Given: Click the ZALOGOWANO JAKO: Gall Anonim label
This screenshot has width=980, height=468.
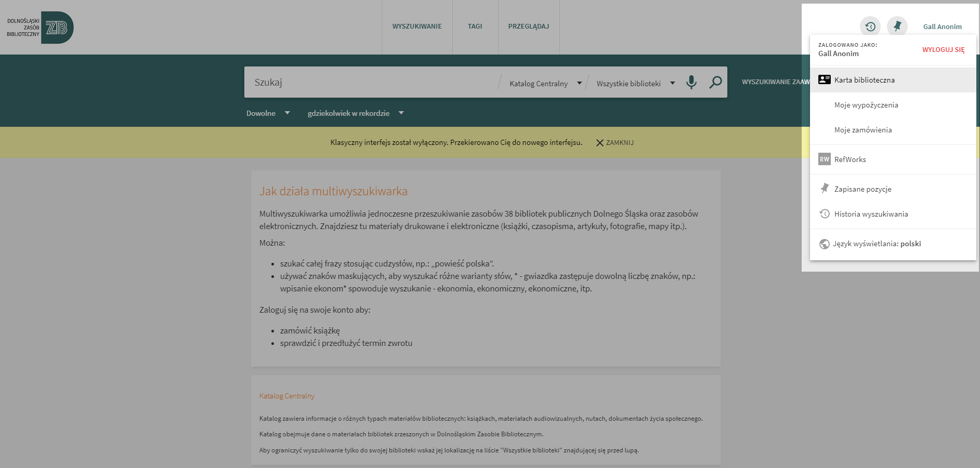Looking at the screenshot, I should [847, 49].
